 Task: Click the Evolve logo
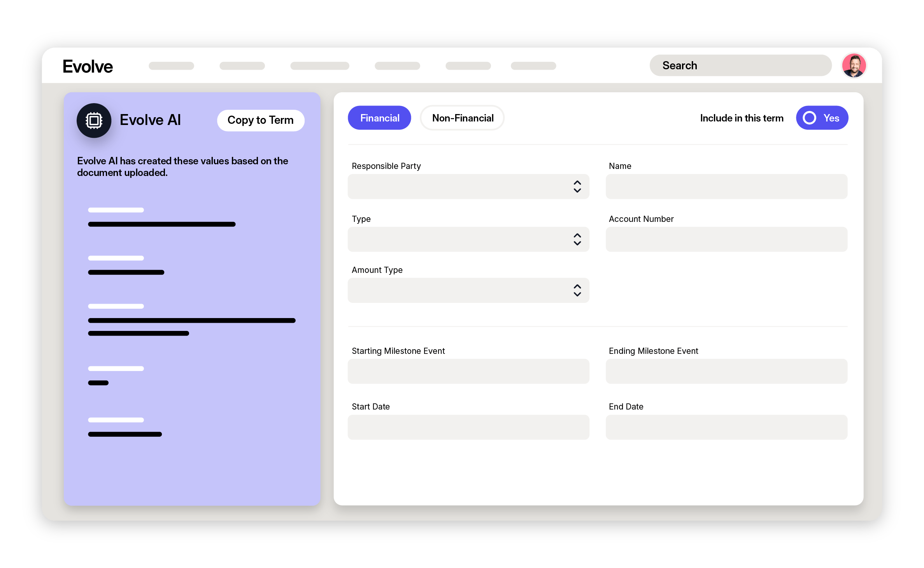[x=88, y=66]
